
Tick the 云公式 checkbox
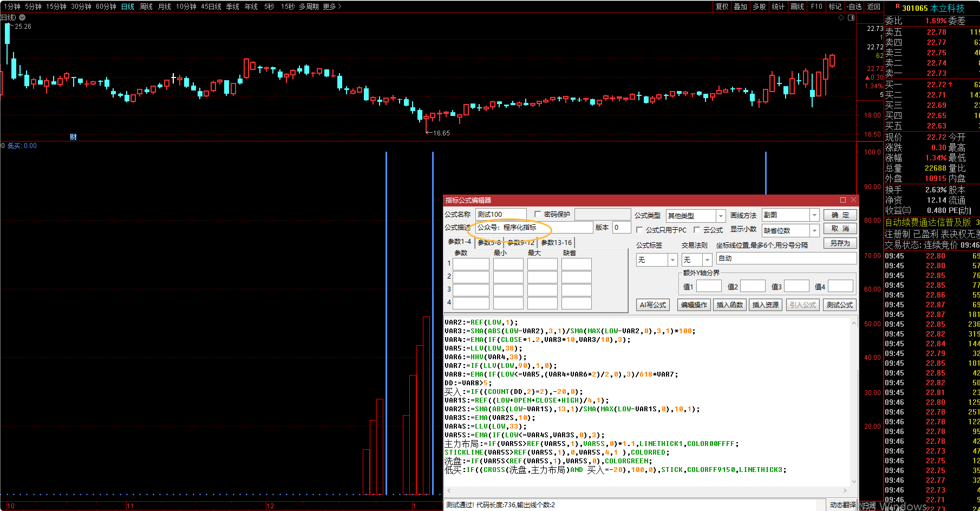[697, 230]
